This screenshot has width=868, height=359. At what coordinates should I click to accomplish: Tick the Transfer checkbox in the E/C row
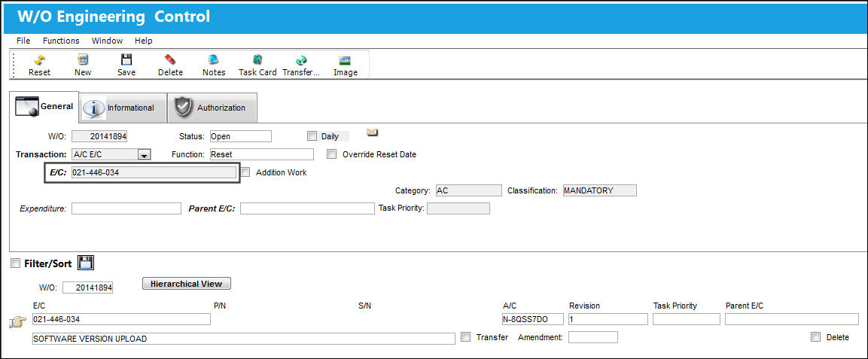(x=465, y=337)
